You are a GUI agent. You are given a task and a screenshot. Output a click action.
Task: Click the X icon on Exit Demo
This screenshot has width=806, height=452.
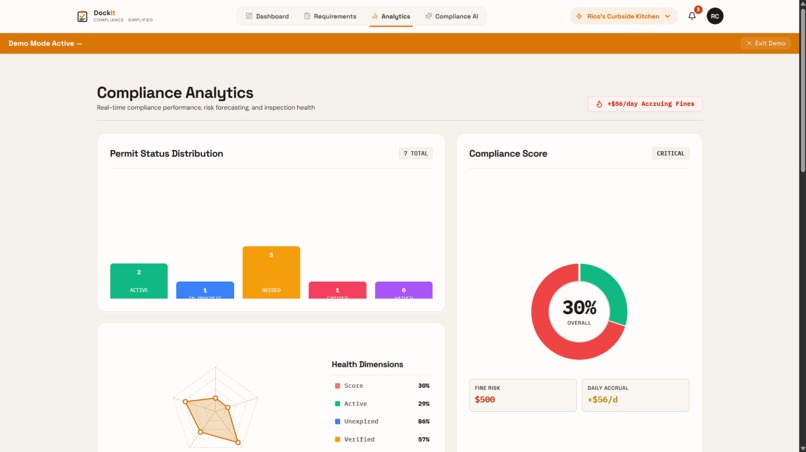(x=749, y=43)
